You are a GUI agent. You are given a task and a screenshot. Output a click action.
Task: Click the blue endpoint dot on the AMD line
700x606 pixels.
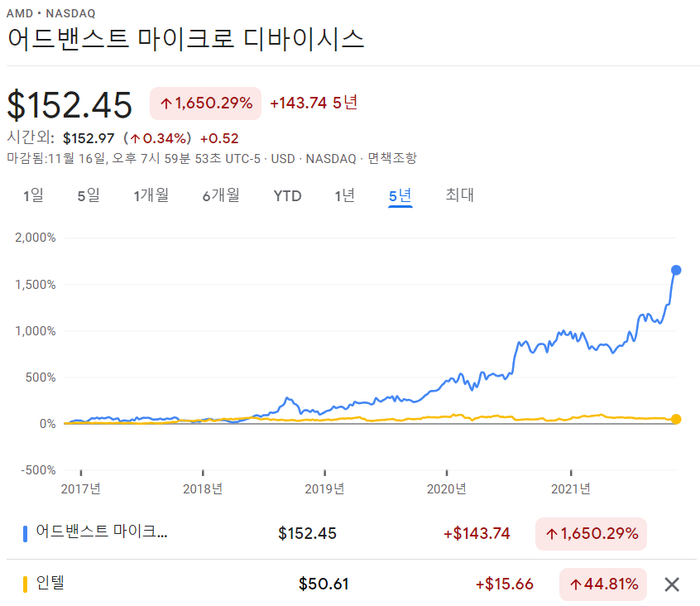tap(676, 269)
